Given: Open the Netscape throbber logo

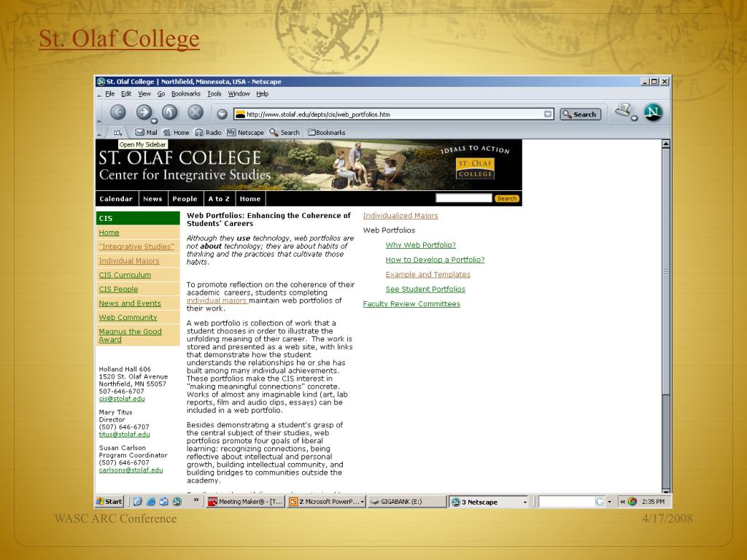Looking at the screenshot, I should (x=653, y=112).
